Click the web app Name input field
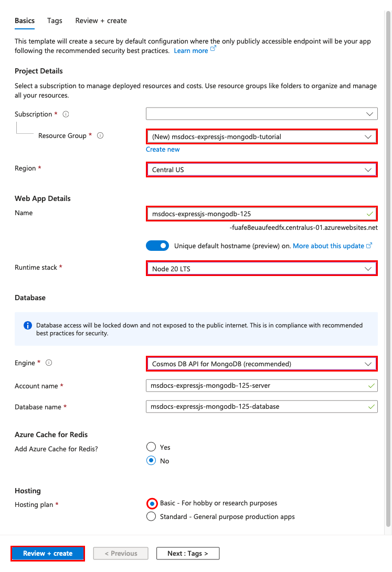Screen dimensions: 392x572 click(262, 214)
